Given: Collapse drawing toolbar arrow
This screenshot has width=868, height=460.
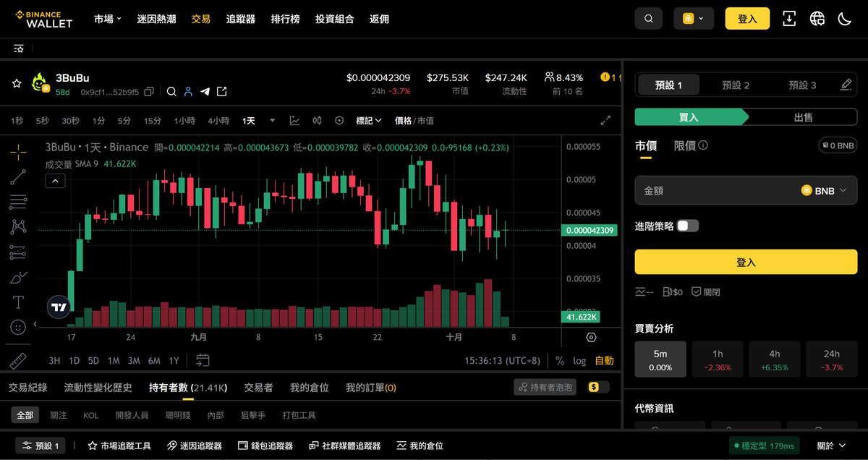Looking at the screenshot, I should pyautogui.click(x=35, y=325).
